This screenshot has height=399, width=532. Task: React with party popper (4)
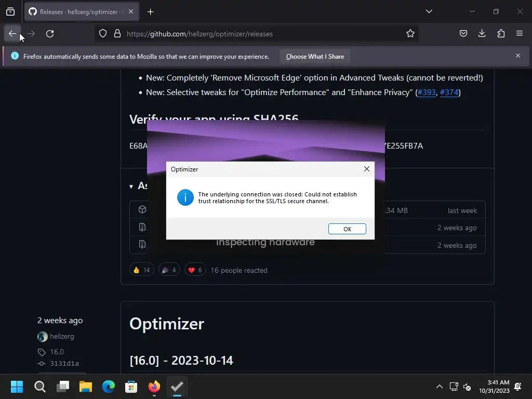(169, 270)
